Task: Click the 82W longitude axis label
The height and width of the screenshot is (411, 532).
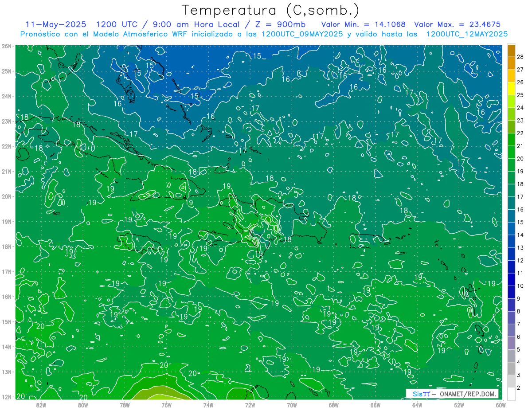Action: click(41, 405)
